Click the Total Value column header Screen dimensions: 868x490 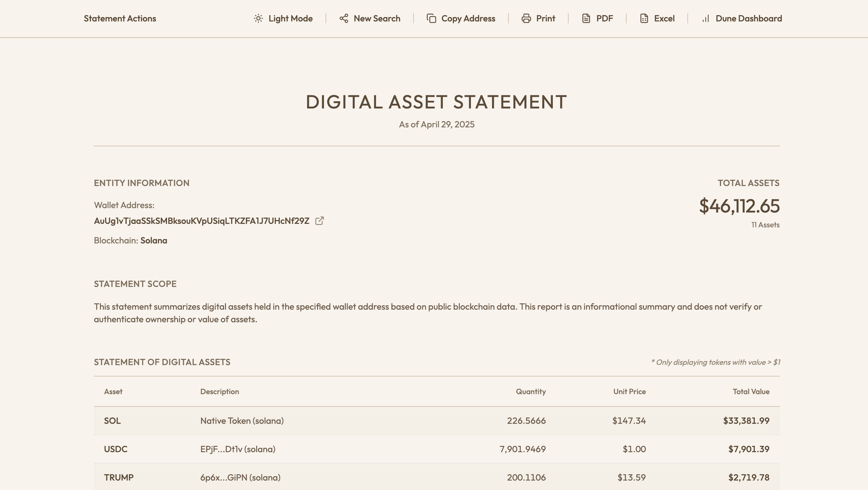(x=751, y=392)
